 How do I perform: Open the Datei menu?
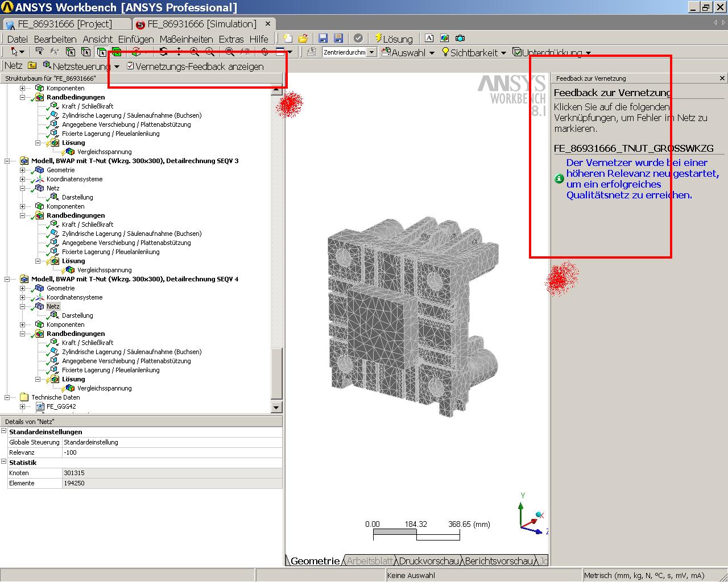pyautogui.click(x=17, y=39)
